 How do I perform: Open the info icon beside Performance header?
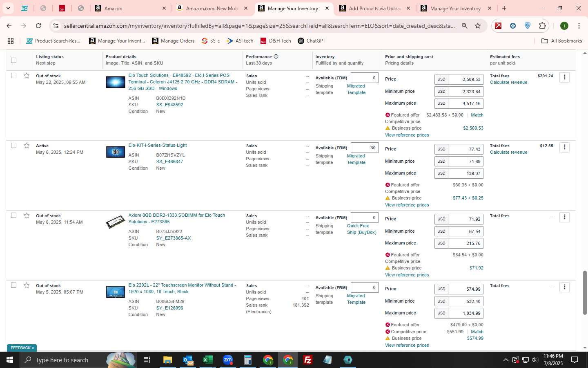pos(276,56)
